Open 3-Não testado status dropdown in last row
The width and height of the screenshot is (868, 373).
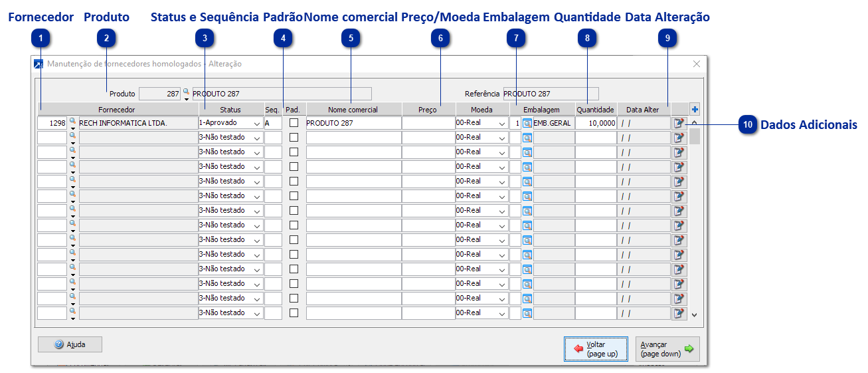point(230,313)
